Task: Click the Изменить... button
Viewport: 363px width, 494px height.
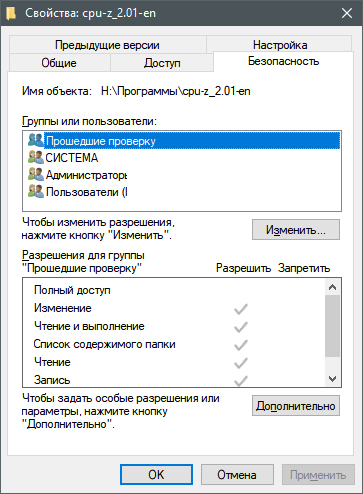Action: coord(296,229)
